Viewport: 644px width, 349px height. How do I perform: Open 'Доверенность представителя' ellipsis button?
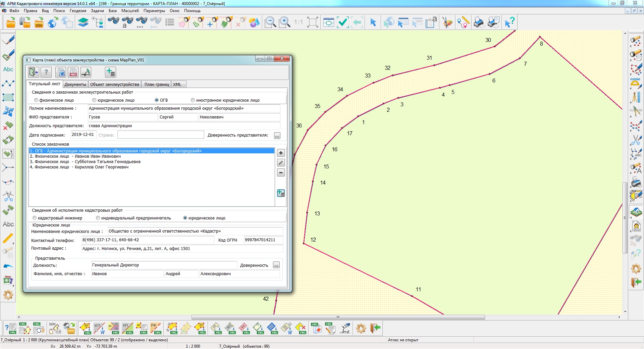click(277, 136)
